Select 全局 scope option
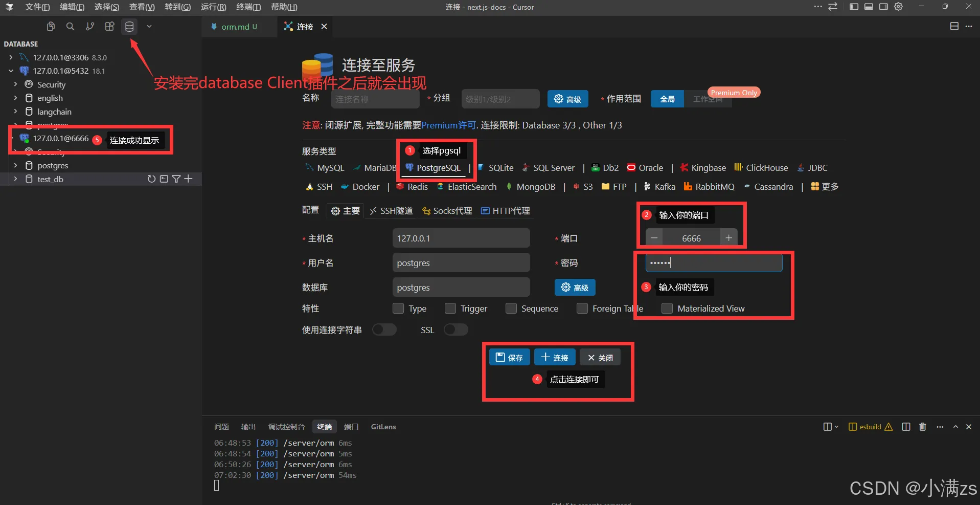This screenshot has width=980, height=505. pos(667,99)
